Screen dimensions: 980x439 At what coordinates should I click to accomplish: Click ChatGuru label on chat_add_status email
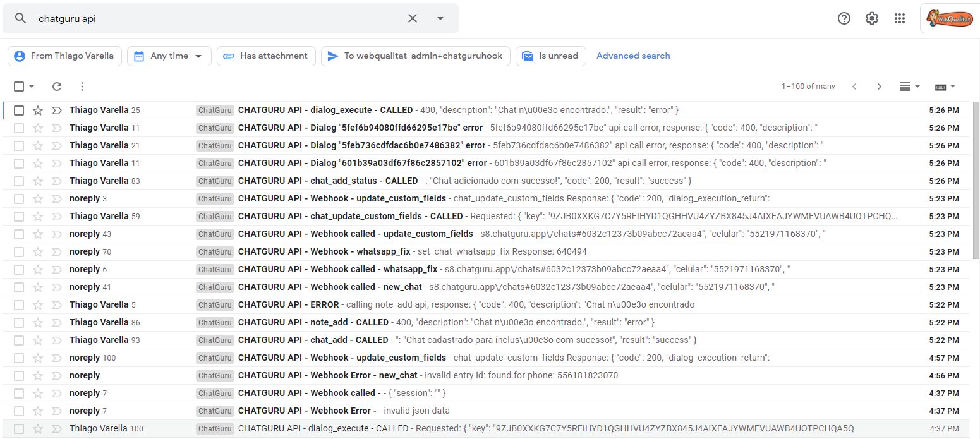coord(215,181)
